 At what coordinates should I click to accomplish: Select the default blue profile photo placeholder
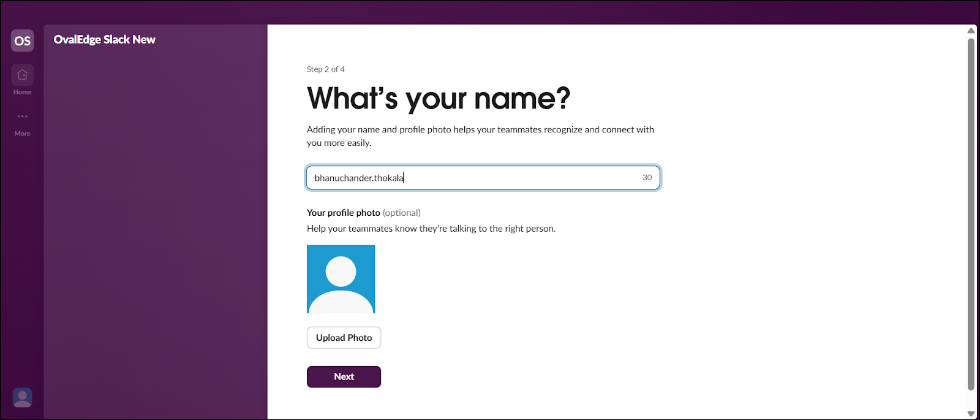pyautogui.click(x=341, y=279)
